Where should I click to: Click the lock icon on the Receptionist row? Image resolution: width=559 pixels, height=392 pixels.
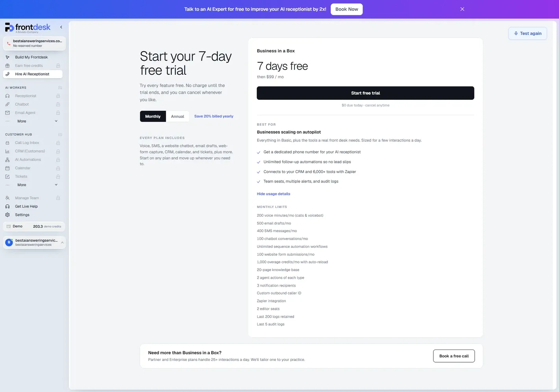coord(58,96)
